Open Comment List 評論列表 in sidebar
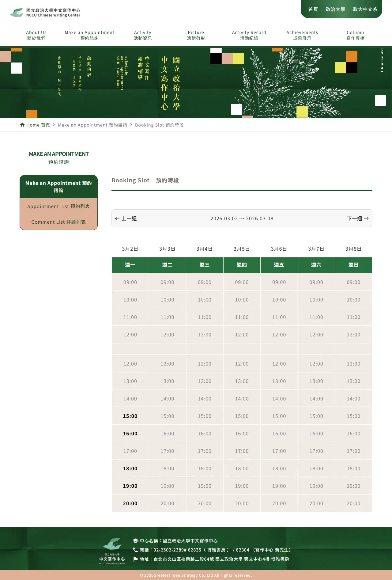392x580 pixels. point(58,222)
